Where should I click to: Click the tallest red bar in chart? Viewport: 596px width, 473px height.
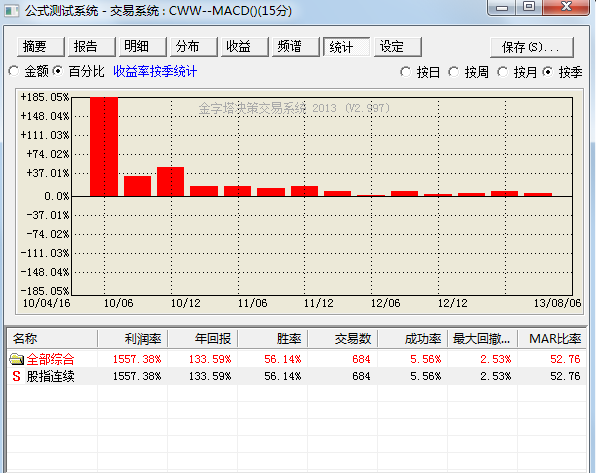pyautogui.click(x=104, y=147)
